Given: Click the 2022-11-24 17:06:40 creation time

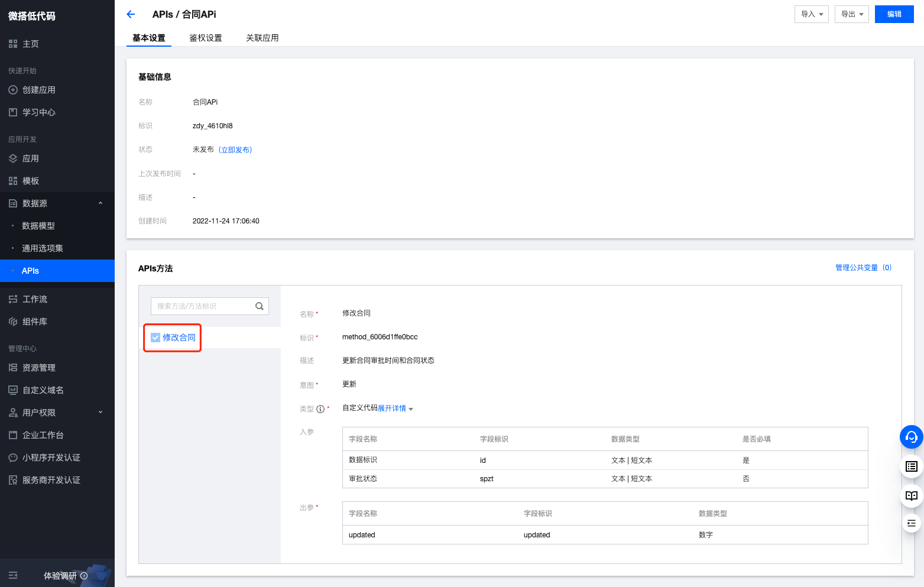Looking at the screenshot, I should [226, 221].
